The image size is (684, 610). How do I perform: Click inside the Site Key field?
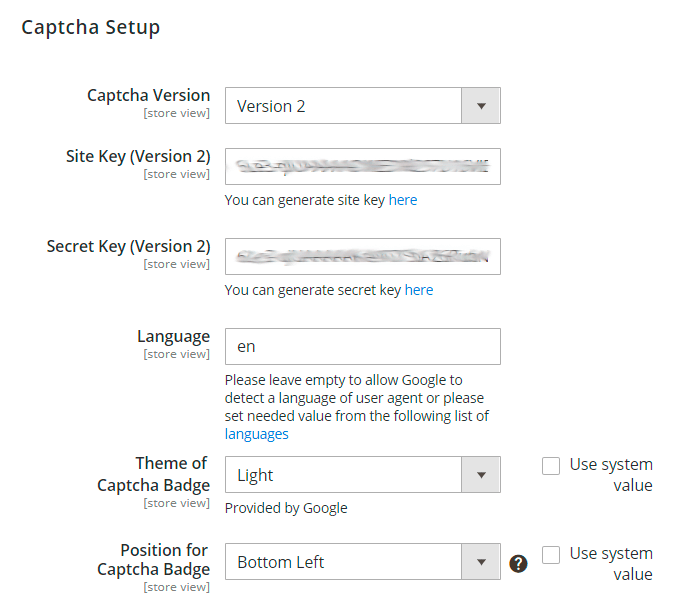tap(362, 166)
